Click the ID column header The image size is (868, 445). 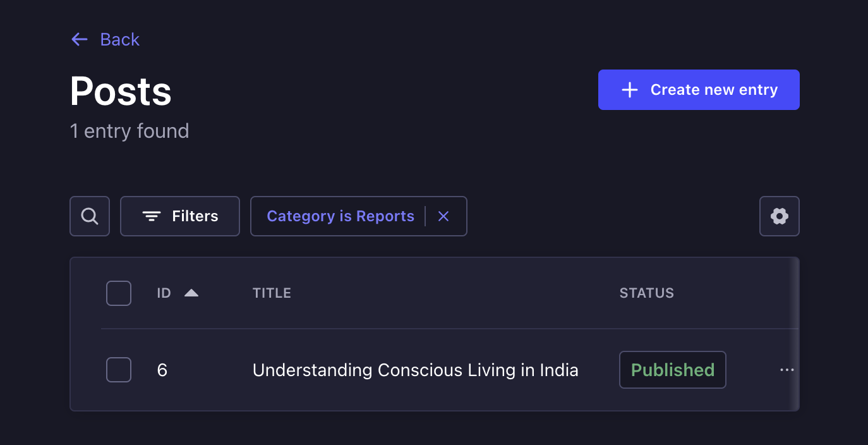[x=164, y=293]
